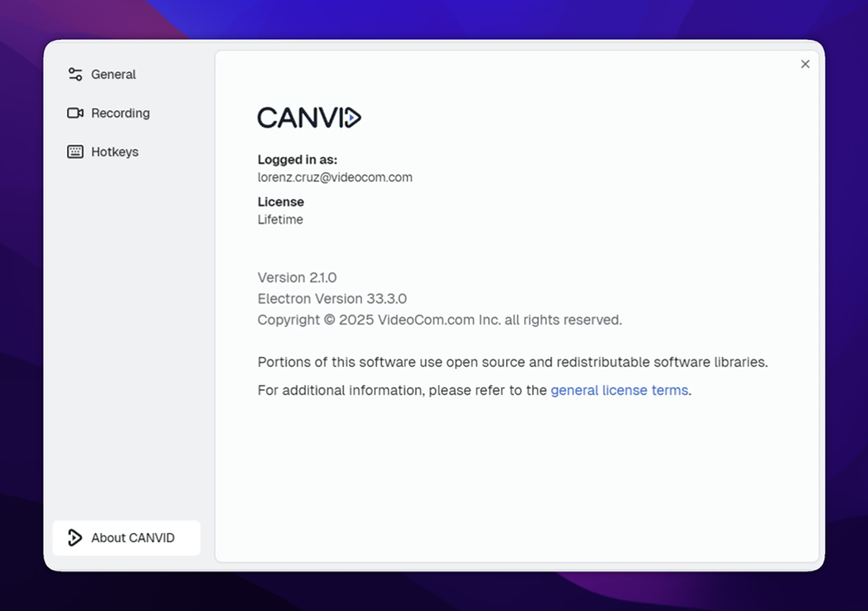The height and width of the screenshot is (611, 868).
Task: Close the settings dialog with X
Action: [x=805, y=64]
